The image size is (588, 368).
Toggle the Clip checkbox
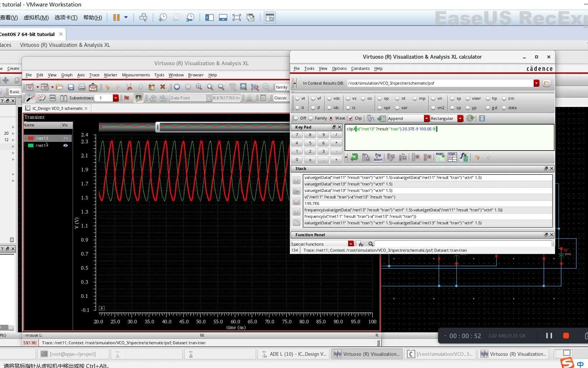pyautogui.click(x=351, y=118)
